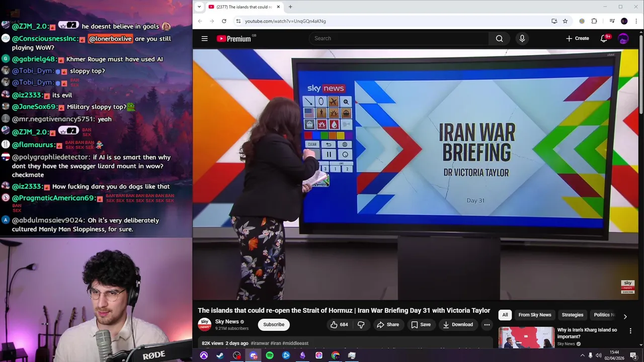The height and width of the screenshot is (362, 644).
Task: Select the All filter chip
Action: click(x=505, y=315)
